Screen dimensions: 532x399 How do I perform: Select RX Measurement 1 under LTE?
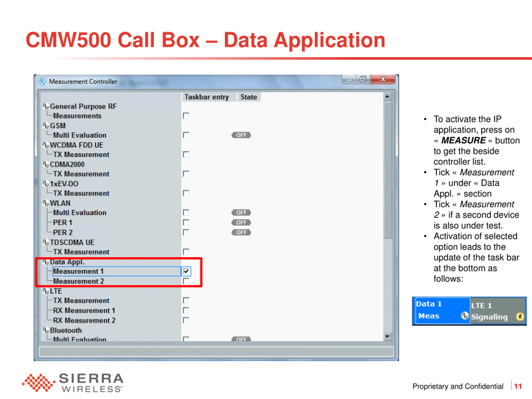(x=84, y=310)
